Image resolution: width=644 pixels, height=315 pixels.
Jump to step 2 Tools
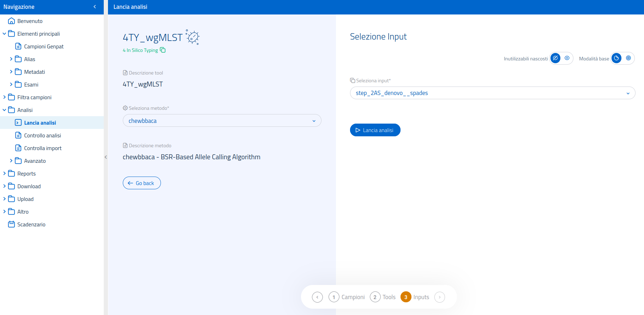(375, 297)
